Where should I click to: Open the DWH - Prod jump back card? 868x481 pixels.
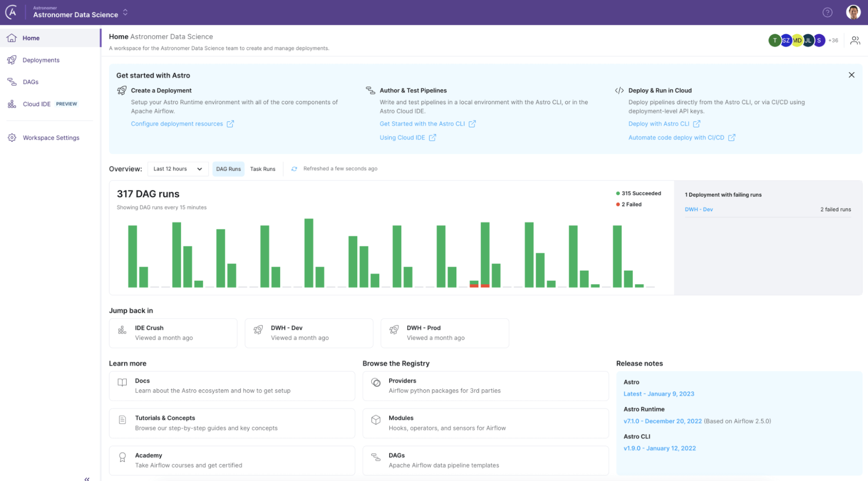444,333
